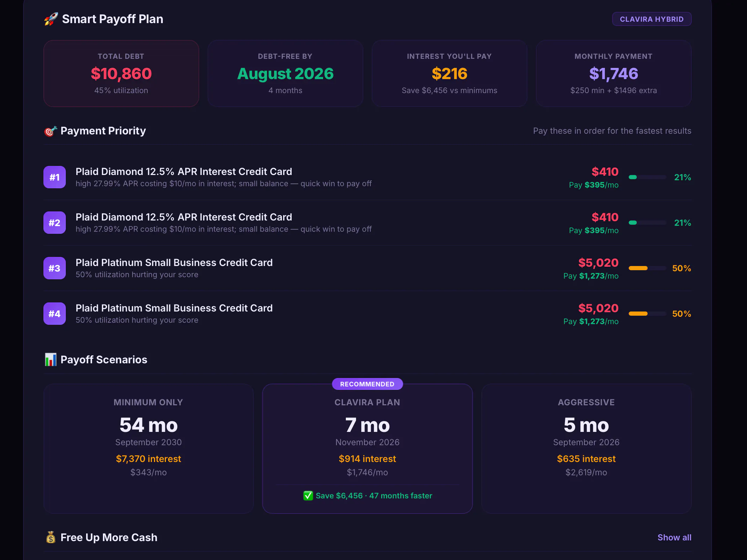This screenshot has width=747, height=560.
Task: Open the Monthly Payment $1,746 card
Action: point(614,73)
